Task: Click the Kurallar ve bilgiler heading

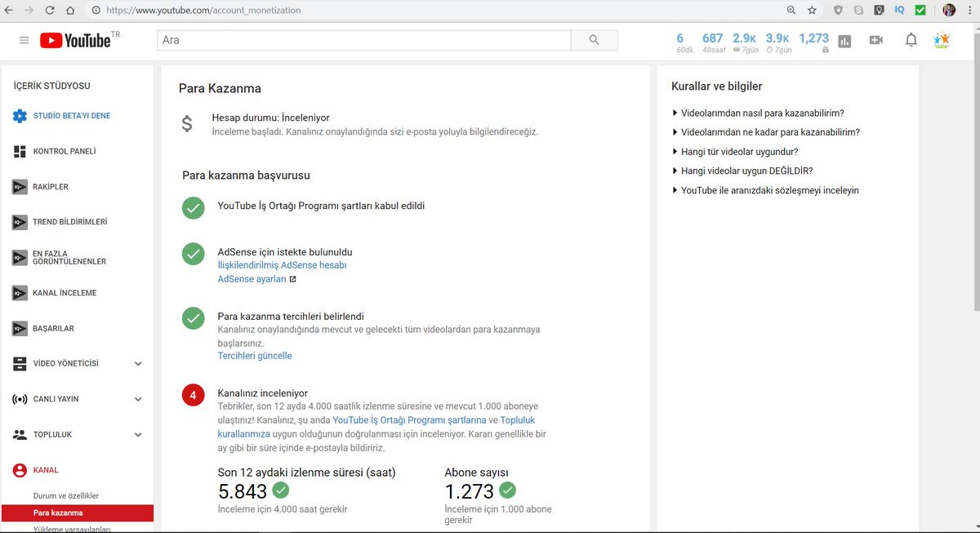Action: (716, 86)
